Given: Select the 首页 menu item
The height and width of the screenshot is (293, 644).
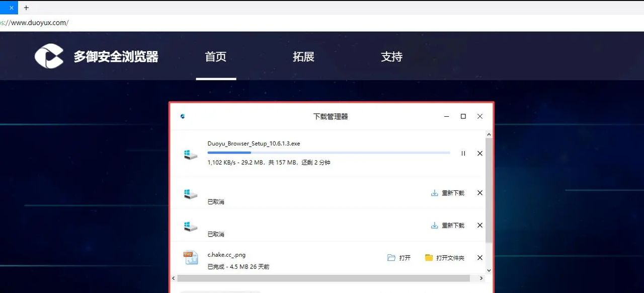Looking at the screenshot, I should 216,57.
